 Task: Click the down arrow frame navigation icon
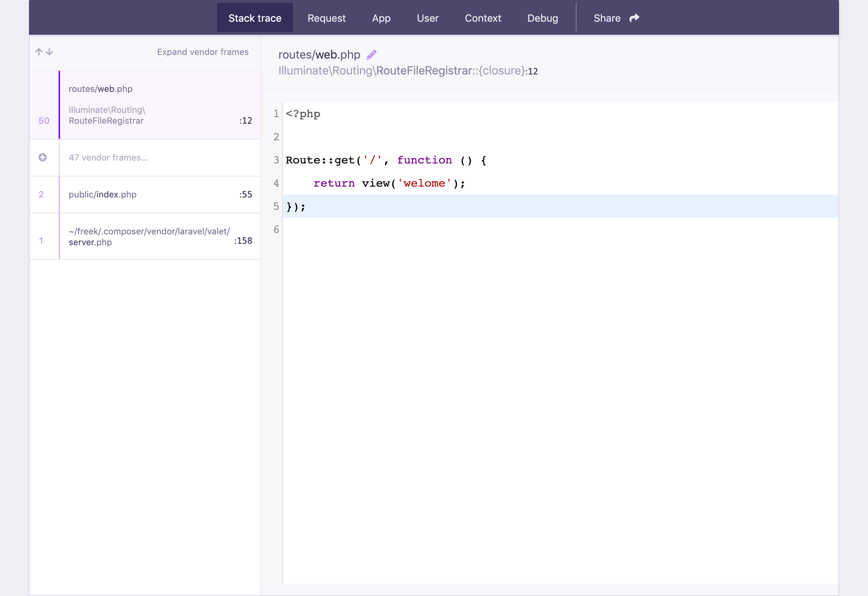click(49, 52)
